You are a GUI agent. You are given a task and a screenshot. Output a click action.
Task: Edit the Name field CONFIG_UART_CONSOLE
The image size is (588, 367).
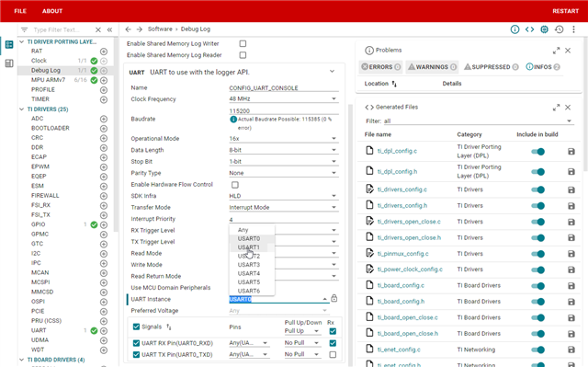tap(284, 87)
